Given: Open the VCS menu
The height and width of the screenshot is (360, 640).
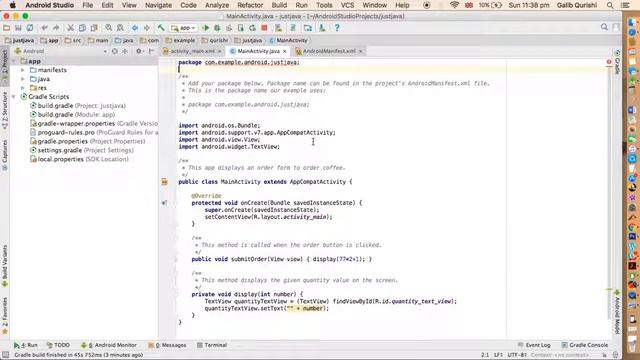Looking at the screenshot, I should click(347, 5).
